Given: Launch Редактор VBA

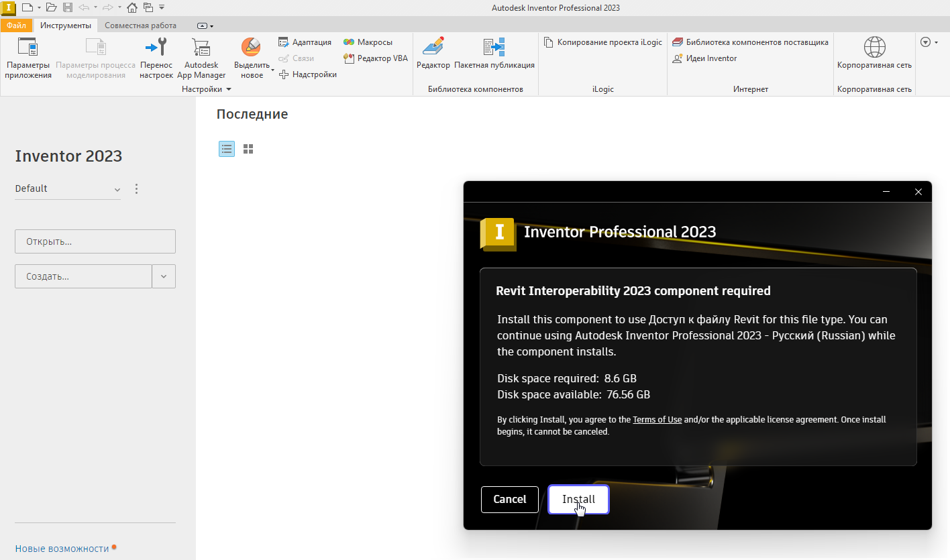Looking at the screenshot, I should pos(376,58).
